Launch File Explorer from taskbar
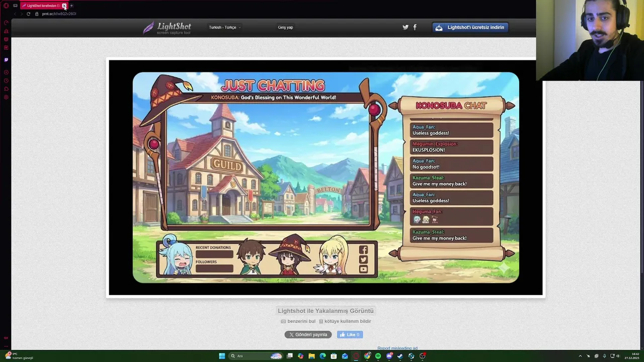This screenshot has width=644, height=362. [311, 356]
